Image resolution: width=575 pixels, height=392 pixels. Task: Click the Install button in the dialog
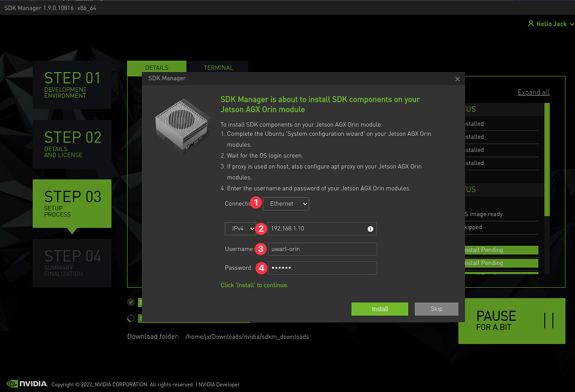pos(379,309)
